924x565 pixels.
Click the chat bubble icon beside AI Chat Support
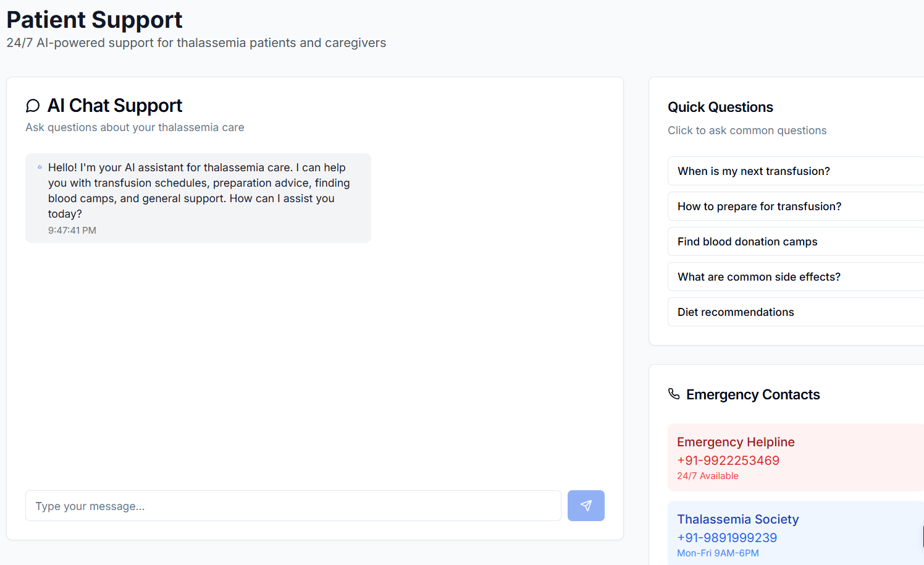coord(33,106)
